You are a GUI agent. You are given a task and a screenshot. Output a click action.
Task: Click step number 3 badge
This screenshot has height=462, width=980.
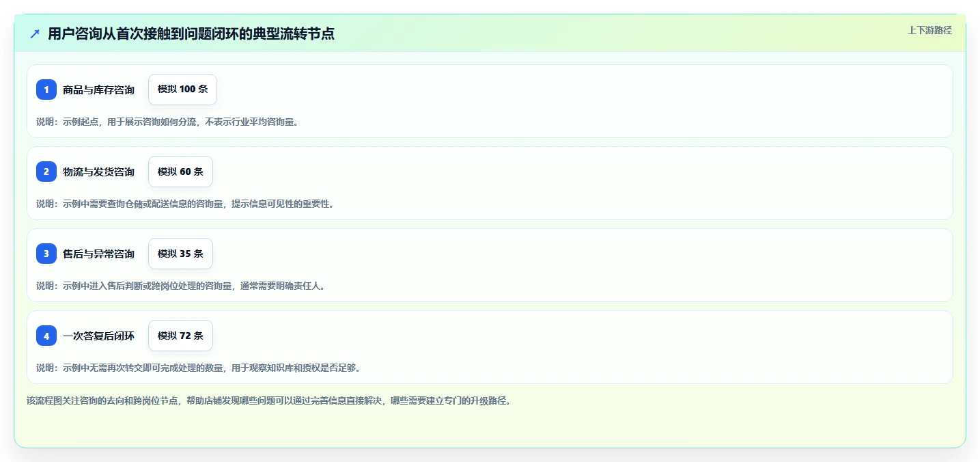46,254
